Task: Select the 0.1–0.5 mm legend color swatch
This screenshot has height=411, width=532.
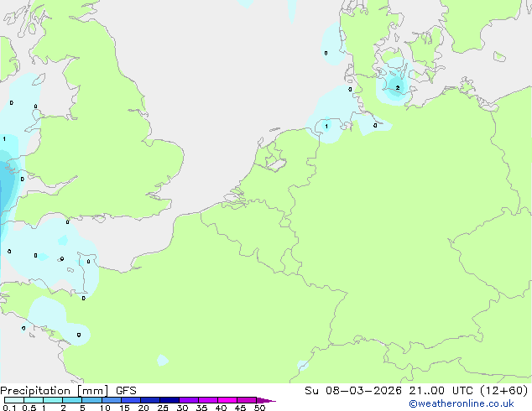Action: tap(14, 400)
